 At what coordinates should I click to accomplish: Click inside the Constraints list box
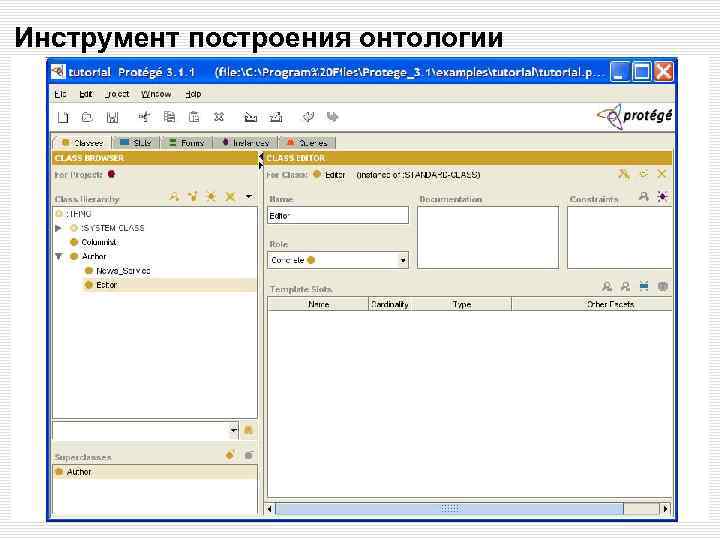coord(619,237)
